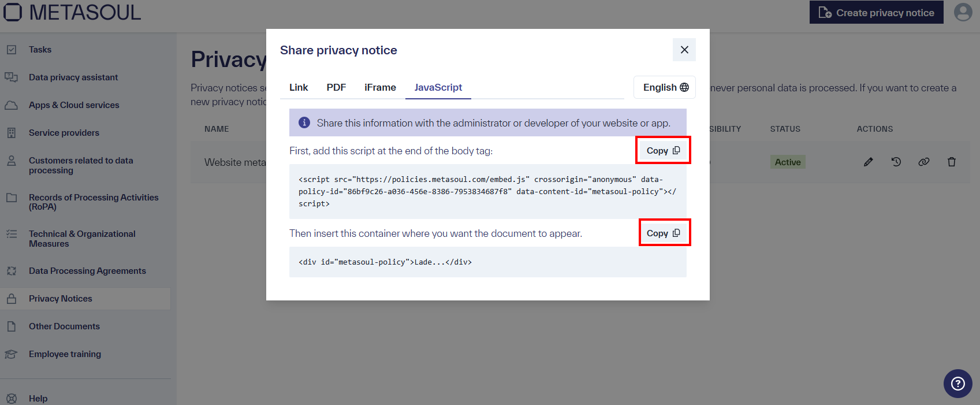Select the Service providers building icon

coord(12,132)
